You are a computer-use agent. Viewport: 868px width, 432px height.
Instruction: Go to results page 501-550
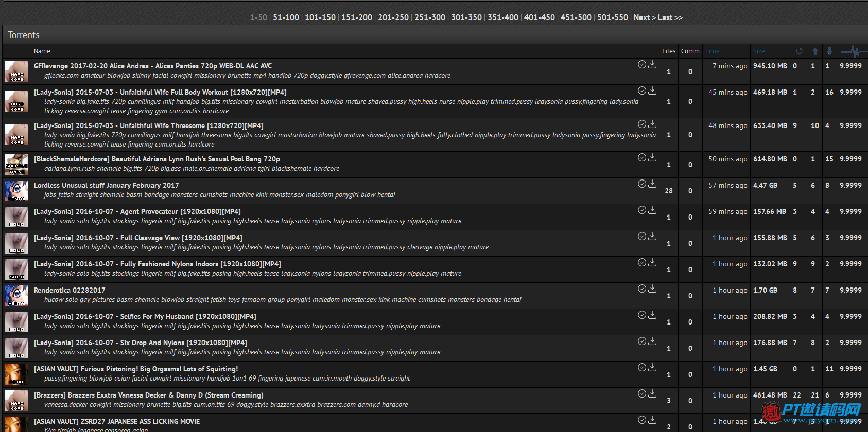613,17
